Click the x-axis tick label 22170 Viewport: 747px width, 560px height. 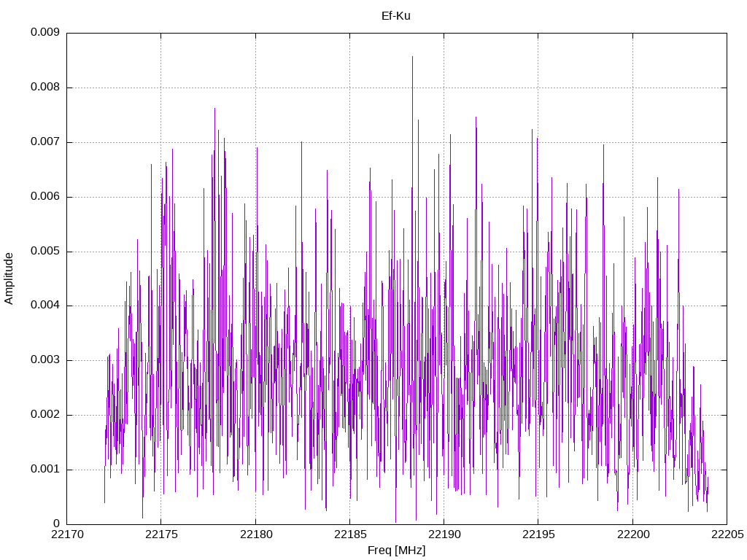67,534
